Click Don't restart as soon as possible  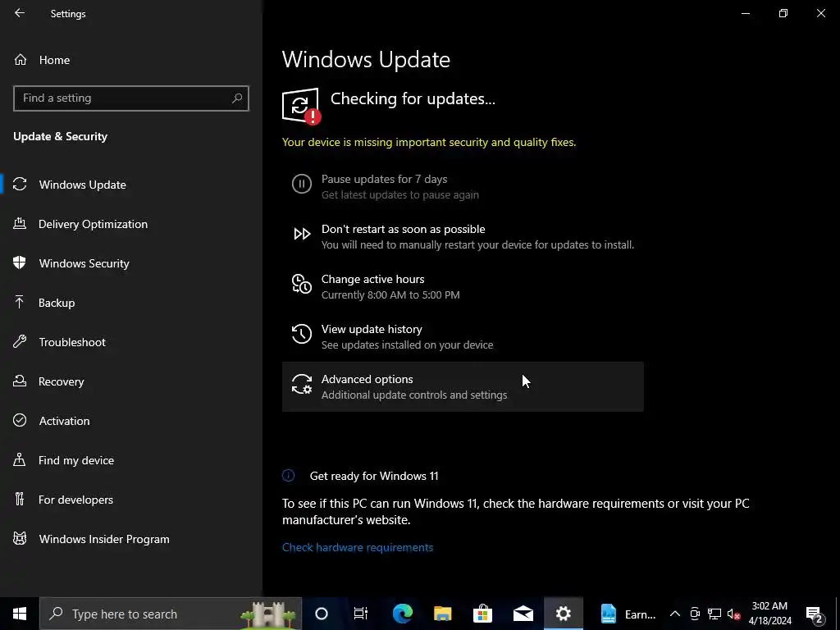click(x=463, y=236)
